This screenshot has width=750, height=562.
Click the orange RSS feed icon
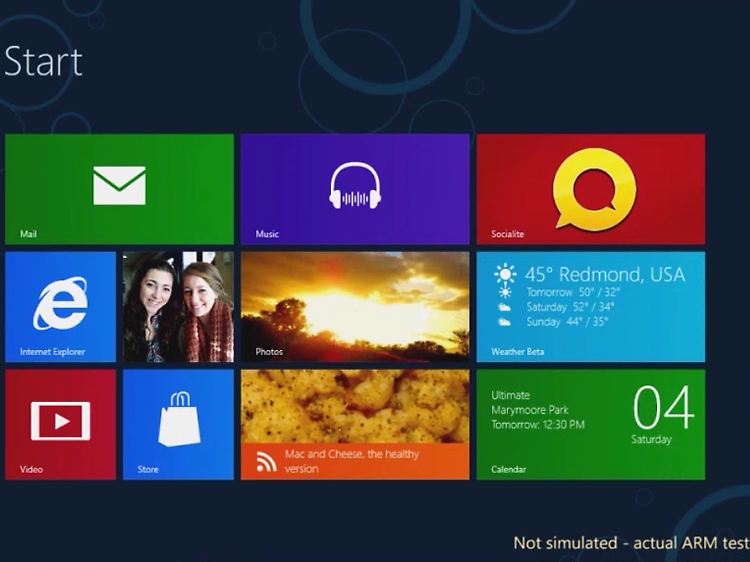[x=266, y=461]
